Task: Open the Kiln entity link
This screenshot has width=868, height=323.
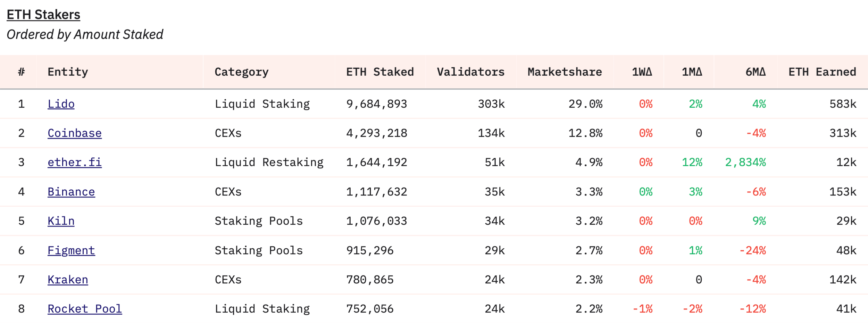Action: tap(61, 221)
